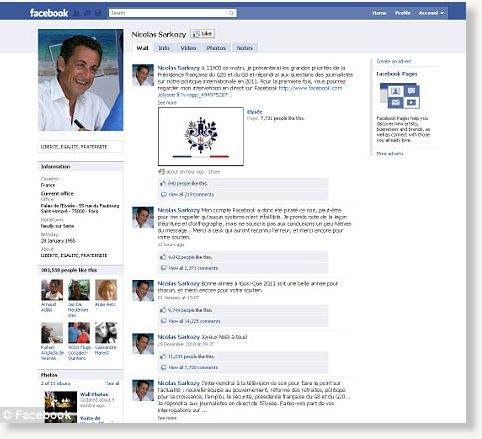Expand first post with See more
The height and width of the screenshot is (439, 482).
click(x=167, y=103)
